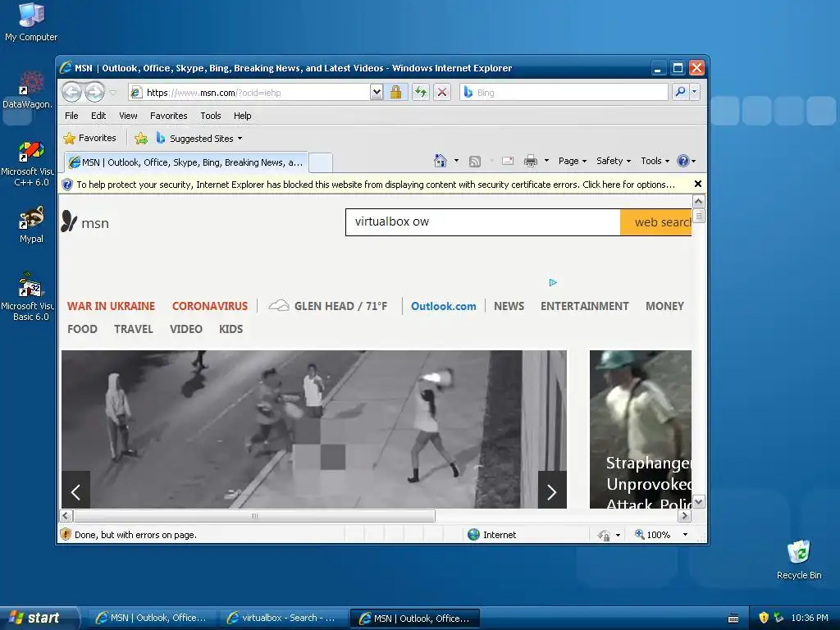
Task: Open the Straphanger story thumbnail
Action: point(640,429)
